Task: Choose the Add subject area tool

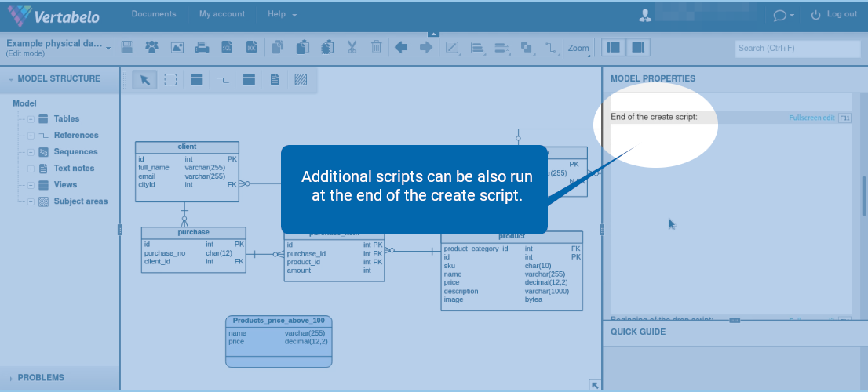Action: point(301,80)
